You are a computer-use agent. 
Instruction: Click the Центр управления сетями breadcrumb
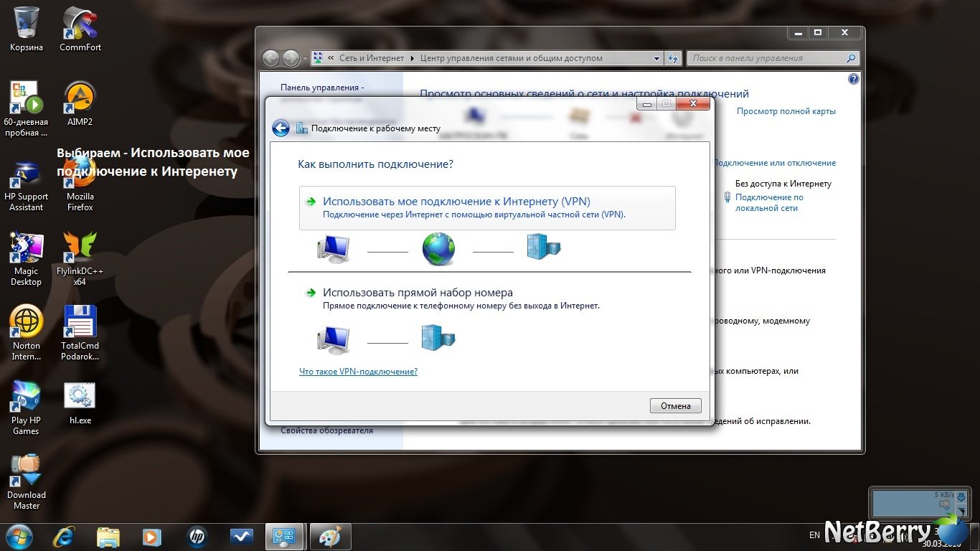512,58
